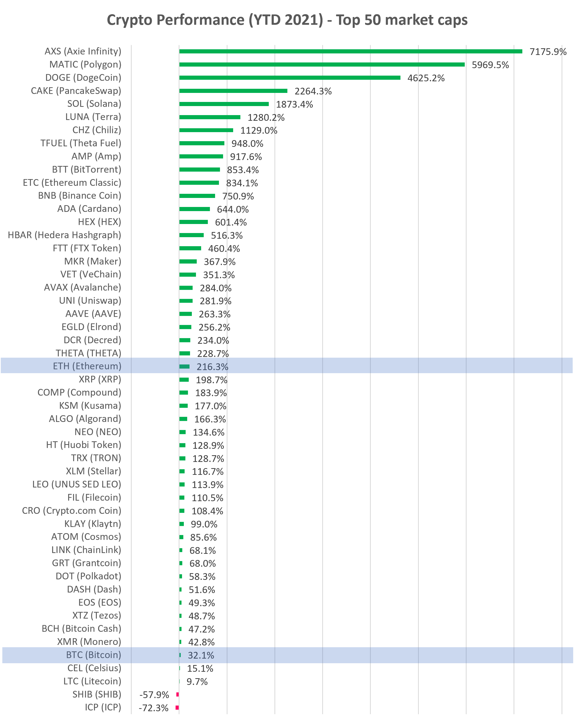This screenshot has height=728, width=575.
Task: Select the CHZ (Chiliz) label
Action: [97, 130]
